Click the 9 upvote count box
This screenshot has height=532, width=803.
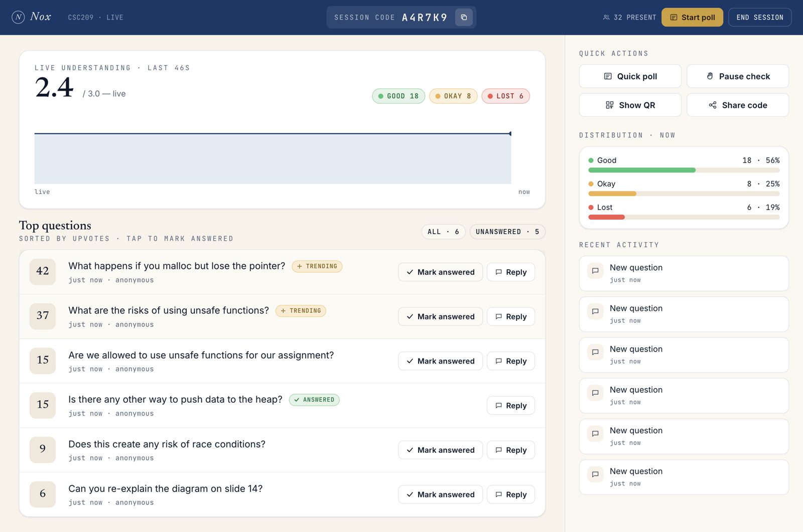pos(43,450)
